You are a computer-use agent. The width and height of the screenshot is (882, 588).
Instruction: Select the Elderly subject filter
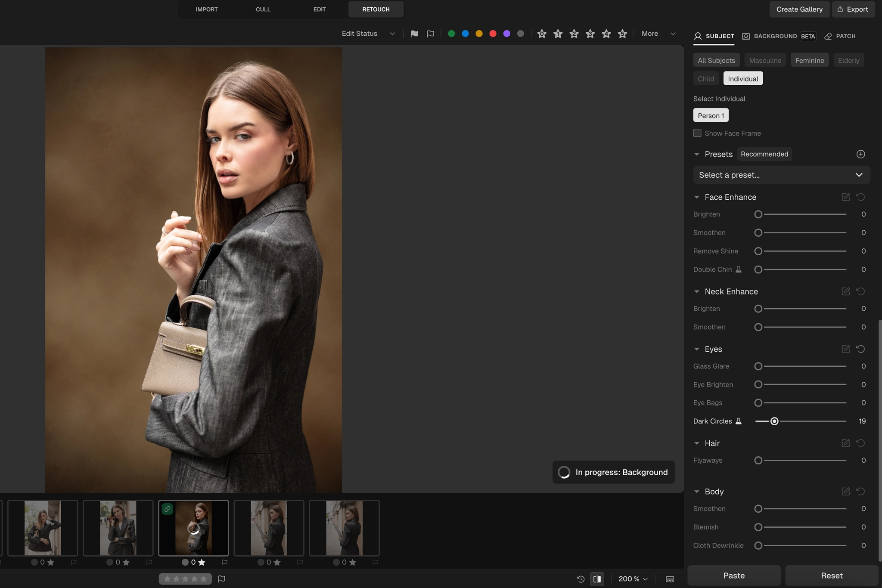848,60
